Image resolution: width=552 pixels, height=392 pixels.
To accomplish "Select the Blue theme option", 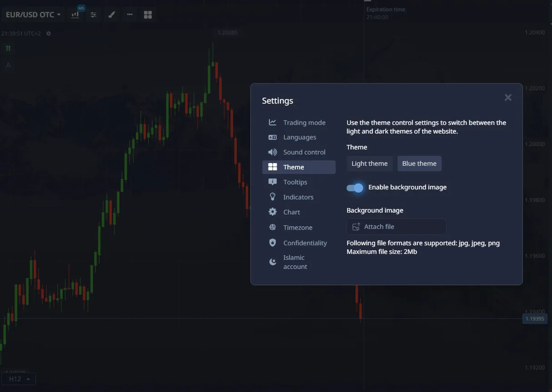I will coord(419,164).
